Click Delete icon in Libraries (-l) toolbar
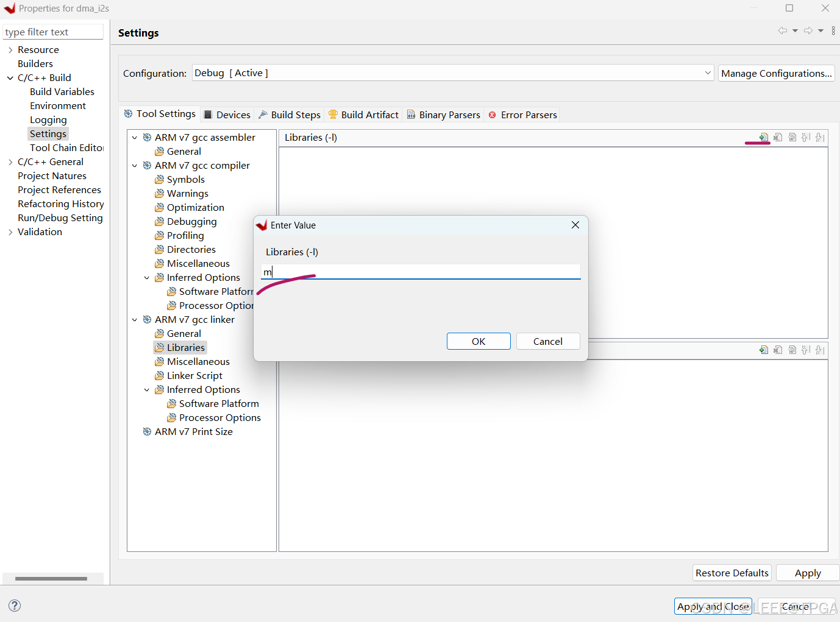 click(778, 137)
